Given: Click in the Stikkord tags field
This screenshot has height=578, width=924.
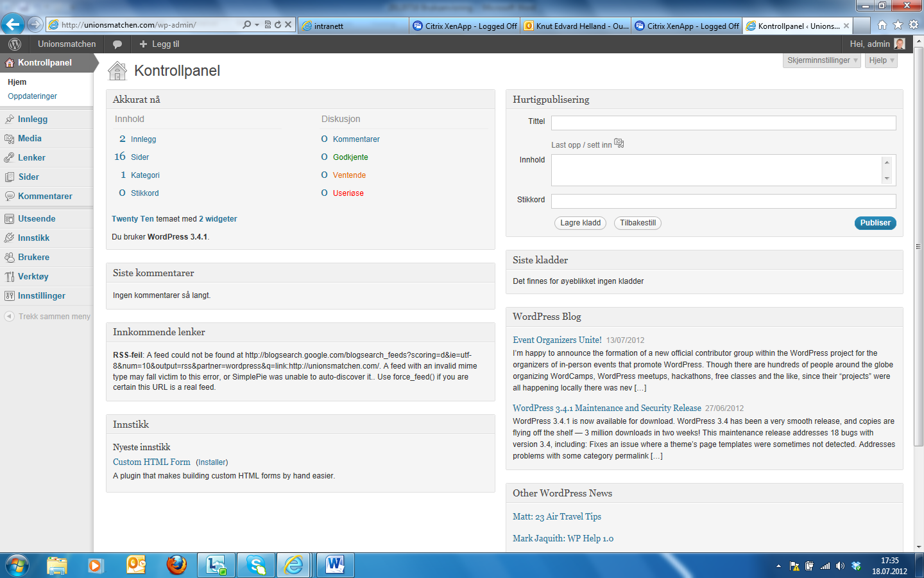Looking at the screenshot, I should (724, 201).
